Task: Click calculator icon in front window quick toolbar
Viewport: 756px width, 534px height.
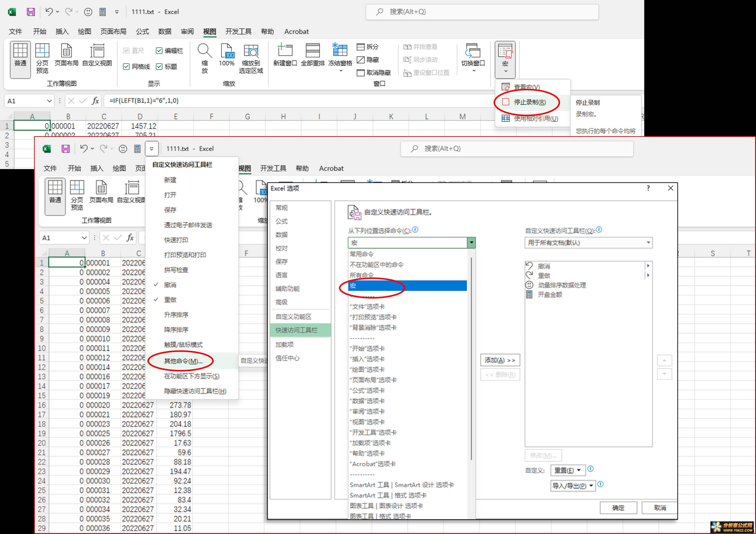Action: [137, 149]
